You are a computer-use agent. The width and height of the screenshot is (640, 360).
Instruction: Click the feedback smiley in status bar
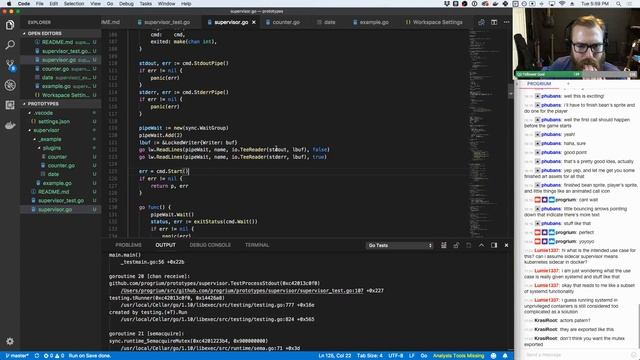[x=493, y=356]
